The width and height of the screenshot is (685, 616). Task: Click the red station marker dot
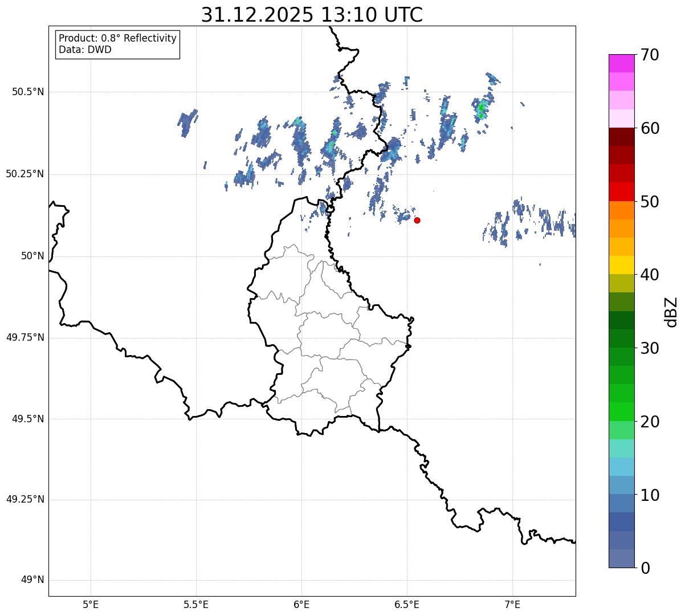click(x=417, y=220)
